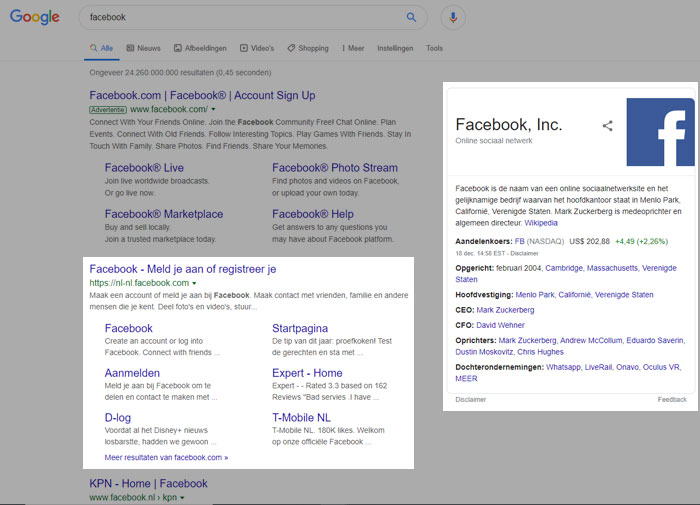Click Feedback link in knowledge panel
Screen dimensions: 700x505
tap(672, 400)
